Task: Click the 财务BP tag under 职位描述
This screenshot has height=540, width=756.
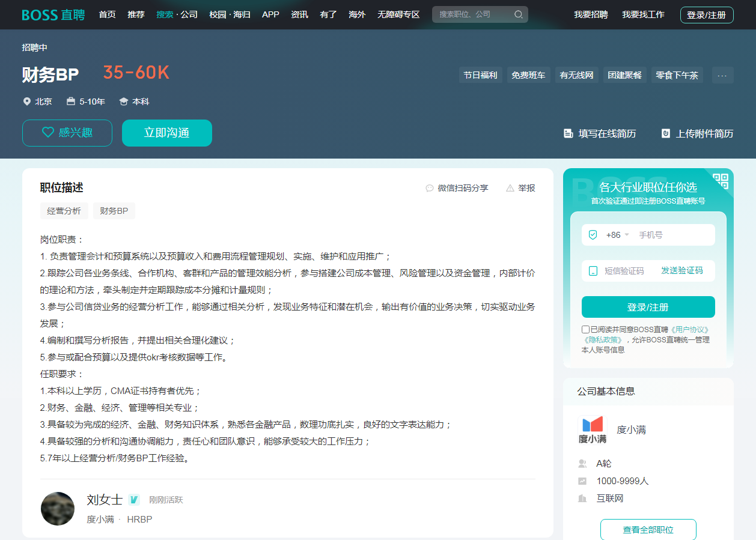Action: coord(114,211)
